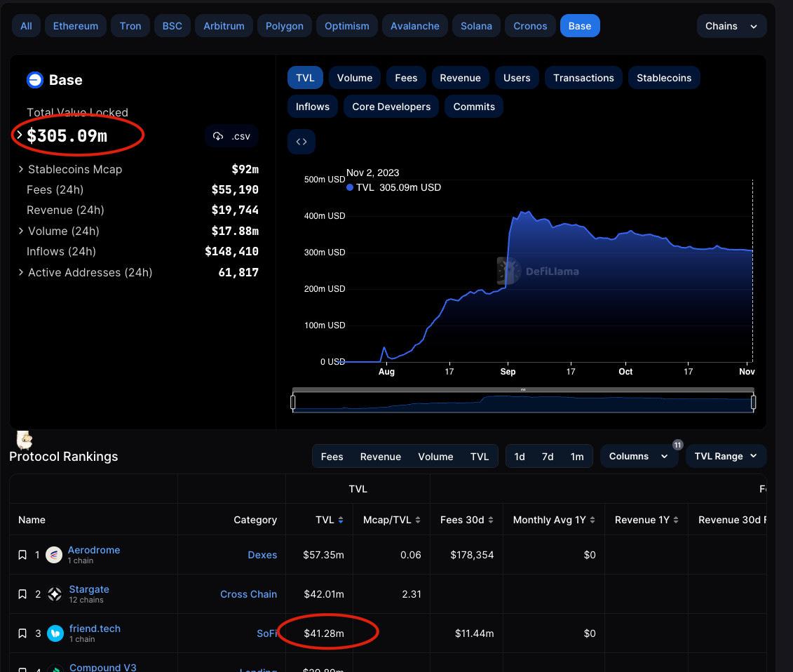Toggle the Commits chart metric
793x672 pixels.
[x=474, y=107]
